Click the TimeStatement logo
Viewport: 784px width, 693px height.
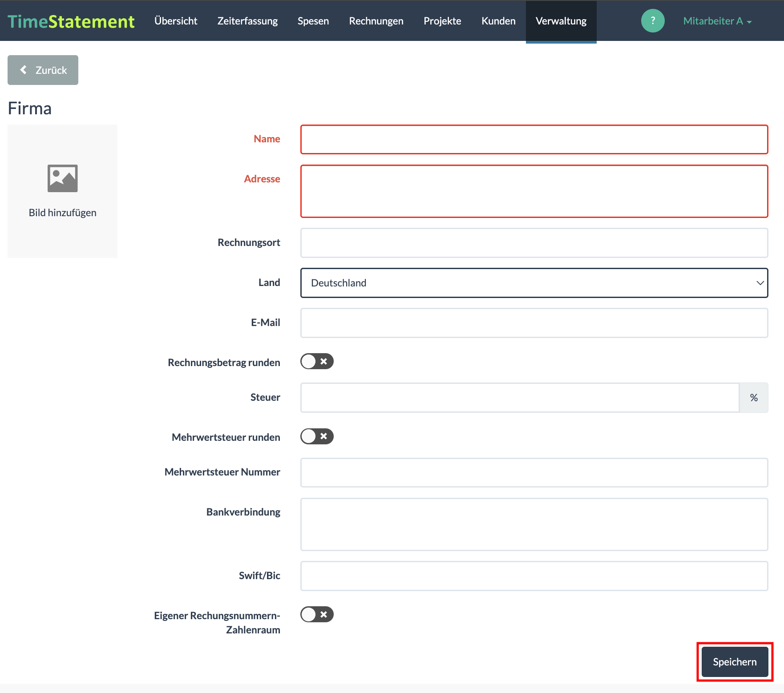[x=71, y=21]
